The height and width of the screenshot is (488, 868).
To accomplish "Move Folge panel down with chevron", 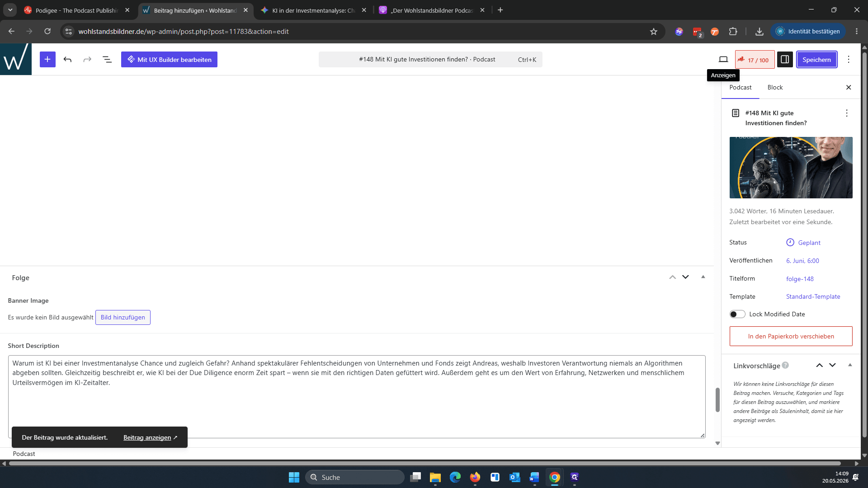I will tap(685, 277).
